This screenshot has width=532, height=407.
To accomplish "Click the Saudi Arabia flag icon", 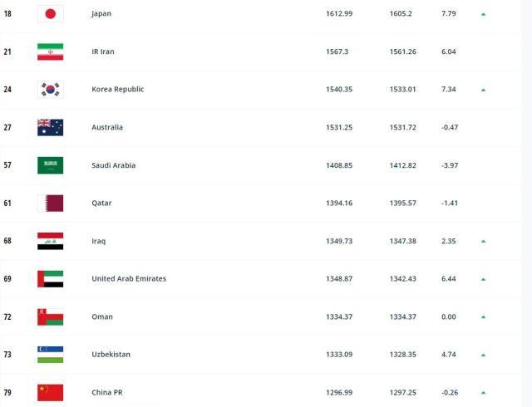I will pos(50,165).
